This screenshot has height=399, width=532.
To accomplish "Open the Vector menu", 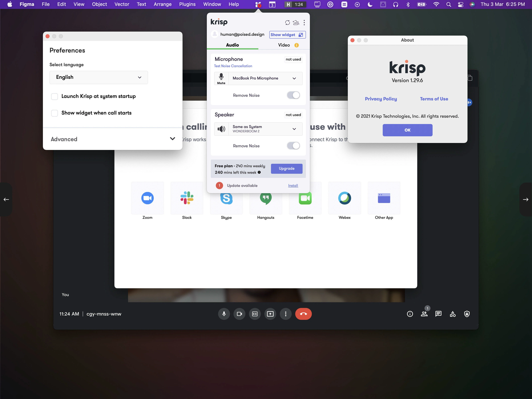I will (122, 4).
